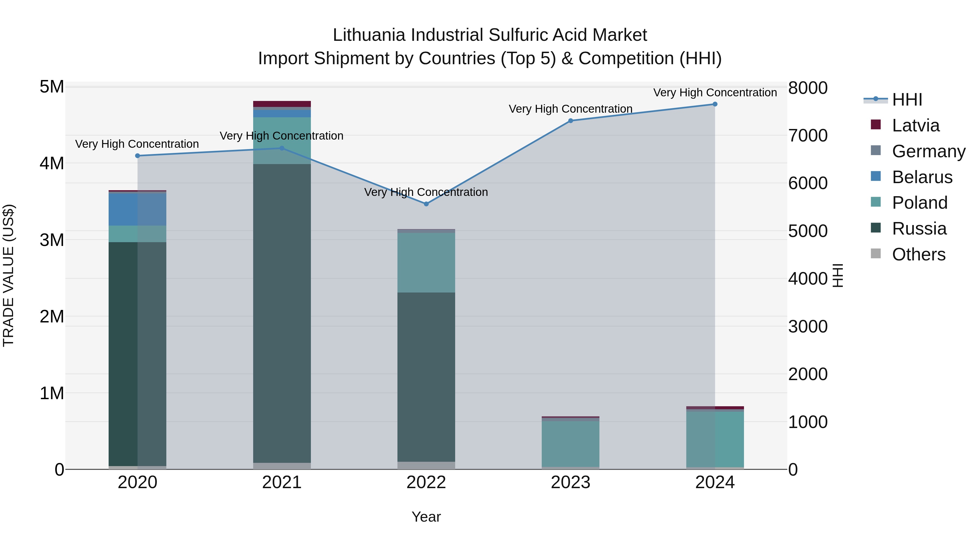Click the 1M trade value axis tick
The height and width of the screenshot is (551, 980).
click(52, 393)
